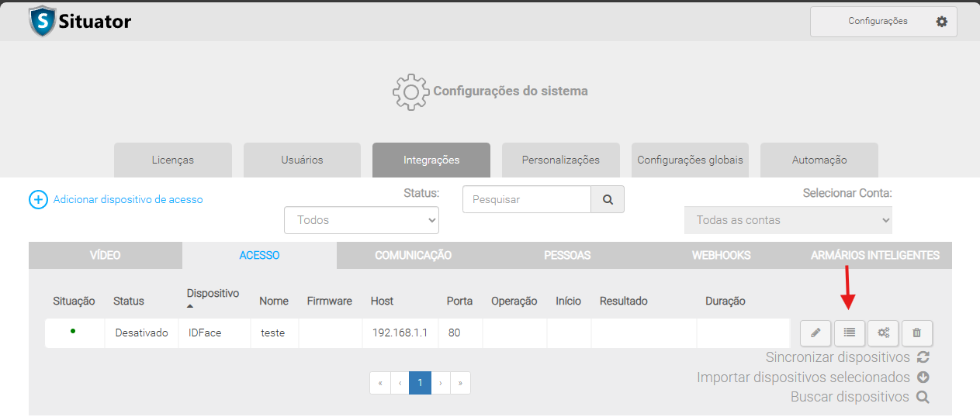Click the Situator shield logo
Image resolution: width=980 pixels, height=417 pixels.
[x=42, y=21]
